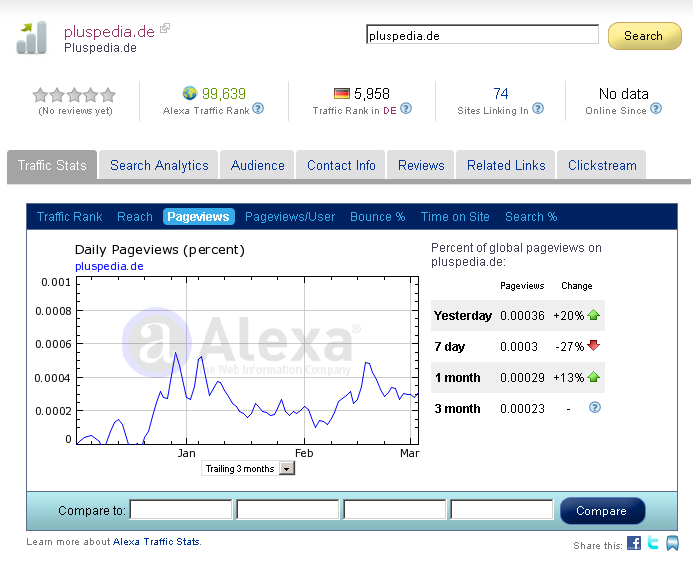Image resolution: width=693 pixels, height=566 pixels.
Task: Click the help icon beside Sites Linking In
Action: coord(538,108)
